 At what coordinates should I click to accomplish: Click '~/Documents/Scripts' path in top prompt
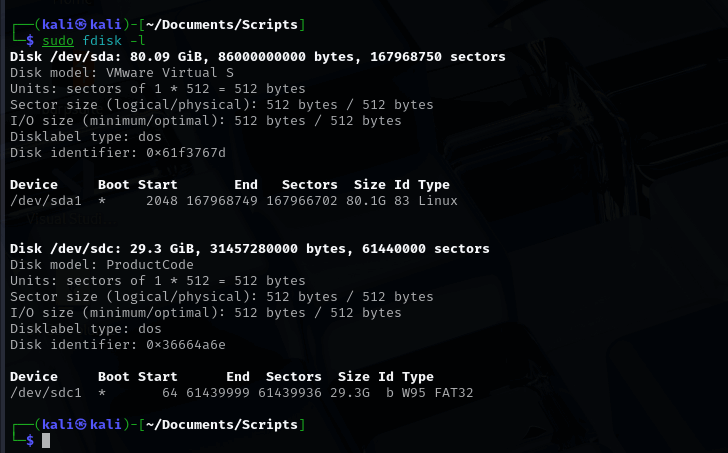point(222,24)
